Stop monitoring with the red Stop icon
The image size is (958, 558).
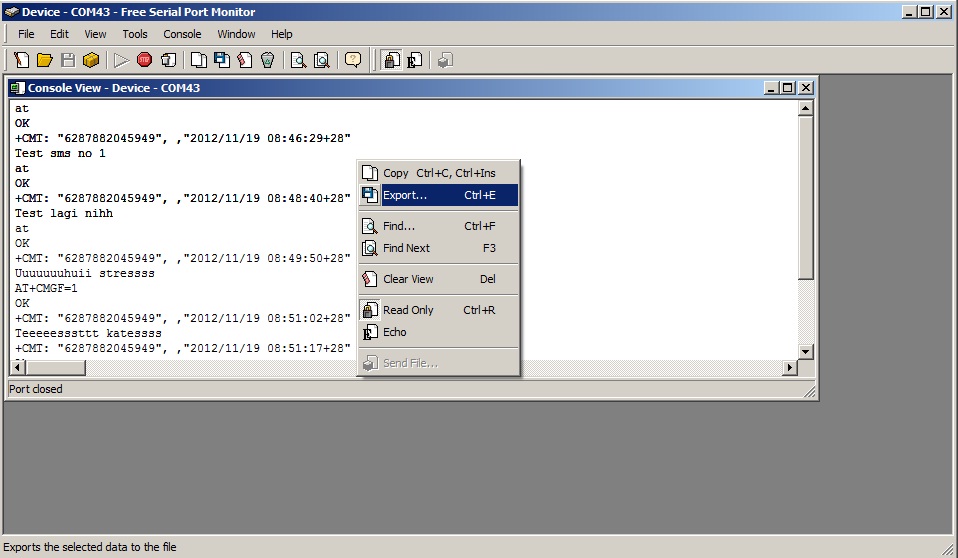(x=144, y=60)
